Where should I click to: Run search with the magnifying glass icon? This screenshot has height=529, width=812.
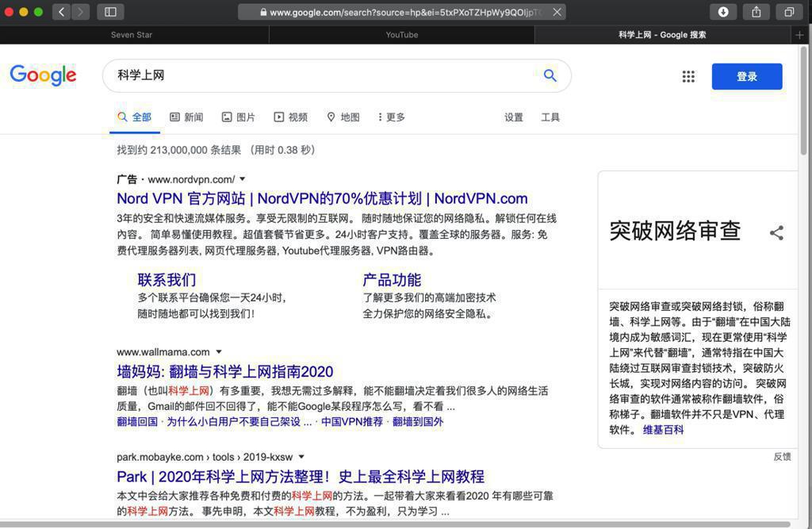click(x=550, y=75)
